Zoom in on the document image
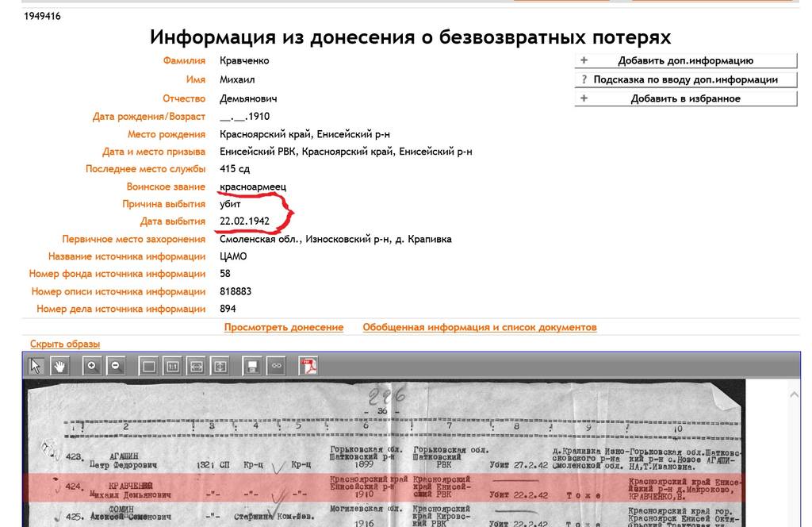Image resolution: width=812 pixels, height=527 pixels. coord(92,367)
